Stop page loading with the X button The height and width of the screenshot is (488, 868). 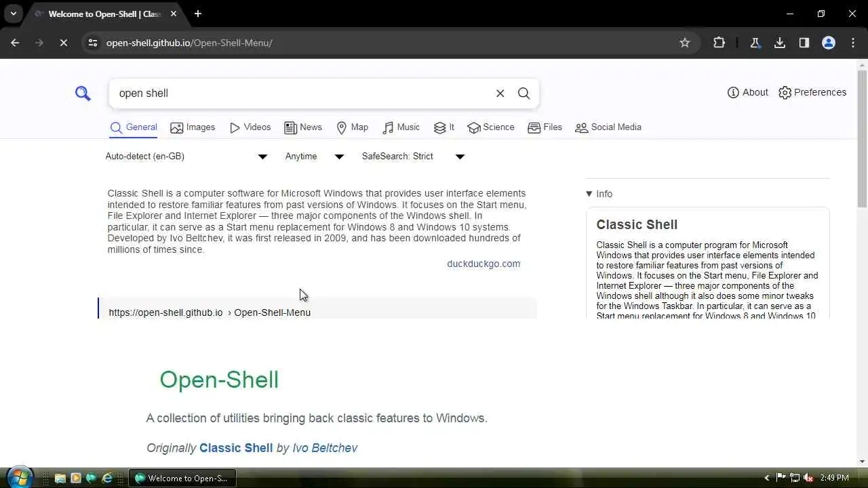click(x=63, y=43)
